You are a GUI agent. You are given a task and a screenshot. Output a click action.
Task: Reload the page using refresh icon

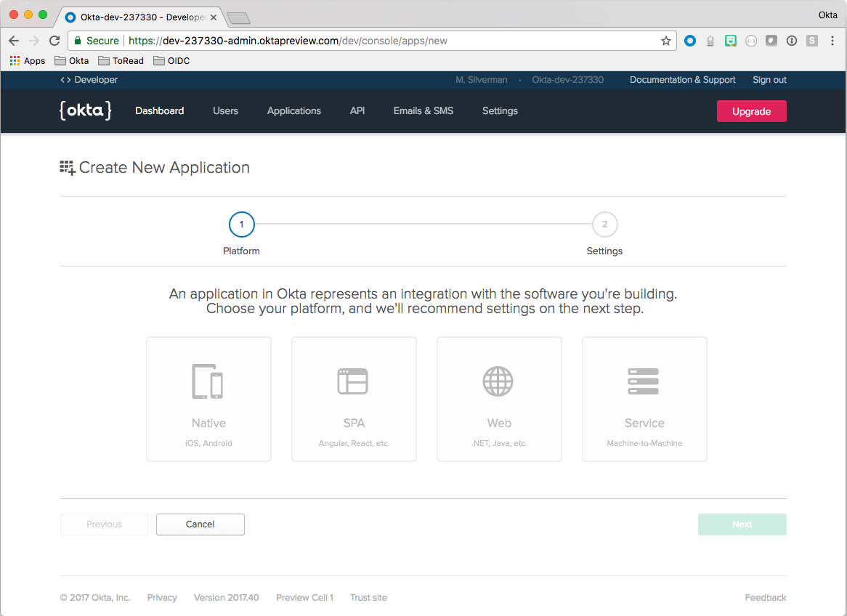pos(54,41)
